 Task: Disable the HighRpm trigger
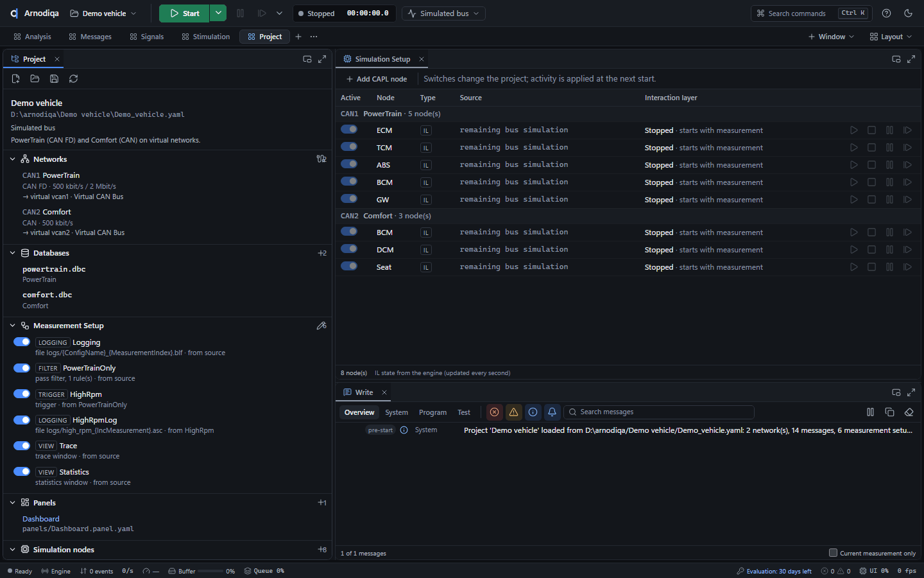click(x=22, y=394)
